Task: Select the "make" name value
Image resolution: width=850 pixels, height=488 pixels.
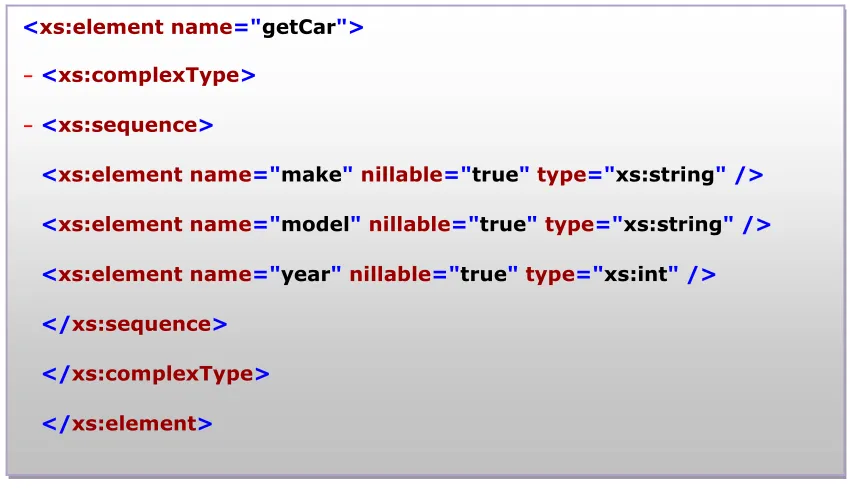Action: [312, 175]
